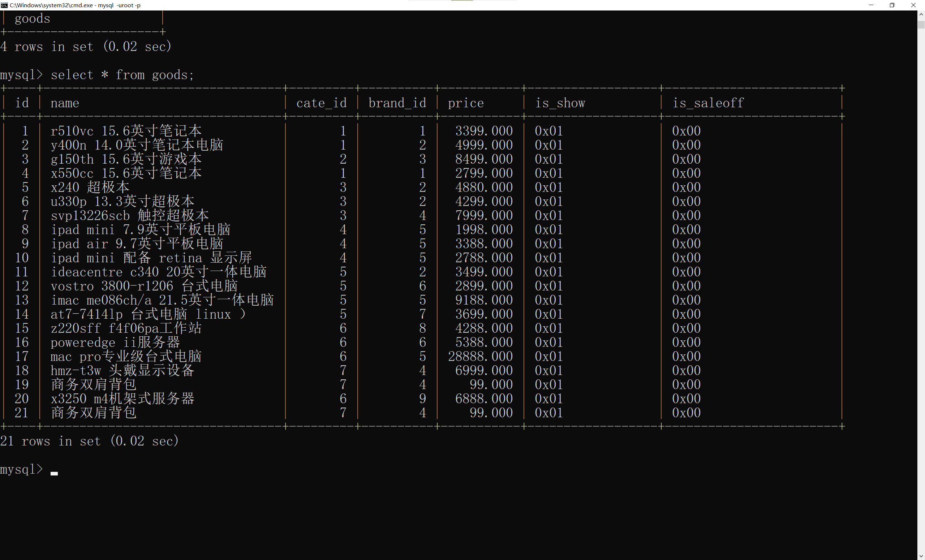Click the cmd.exe icon in title bar
The image size is (925, 560).
pos(4,5)
